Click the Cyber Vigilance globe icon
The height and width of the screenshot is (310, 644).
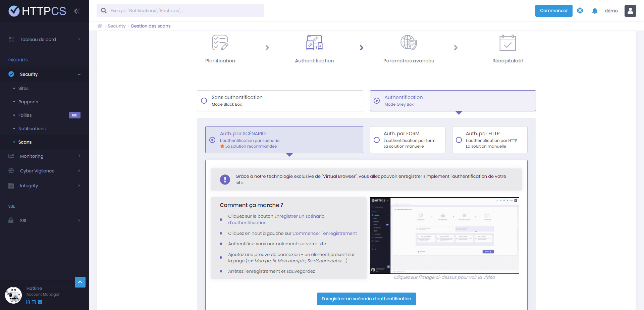tap(11, 171)
